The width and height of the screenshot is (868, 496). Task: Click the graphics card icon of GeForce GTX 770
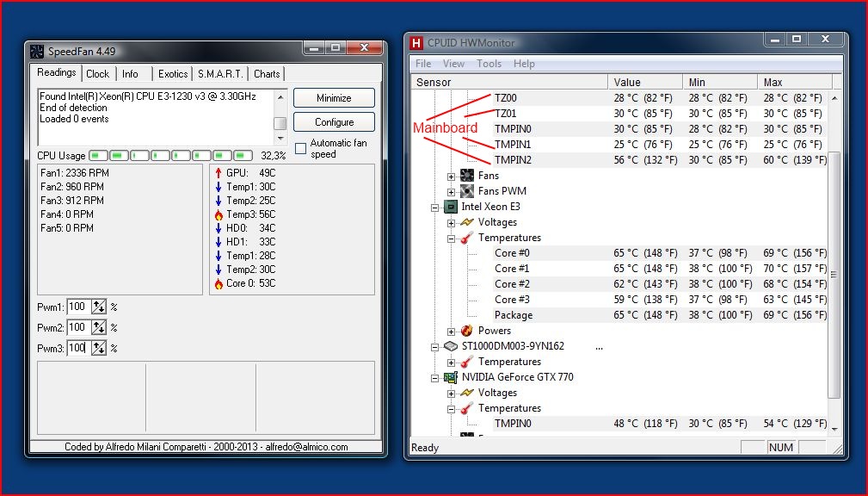pyautogui.click(x=451, y=377)
